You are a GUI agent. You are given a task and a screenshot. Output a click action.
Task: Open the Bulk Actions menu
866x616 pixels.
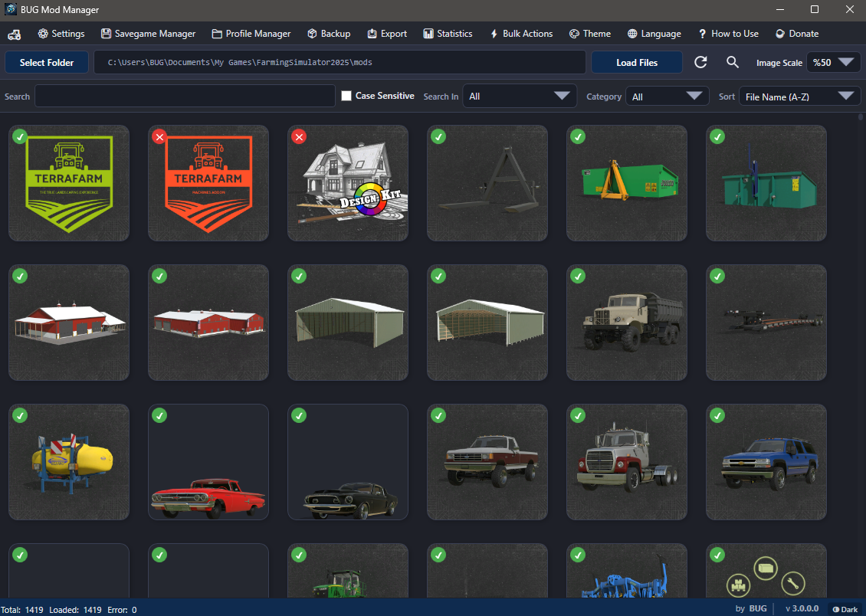[521, 34]
